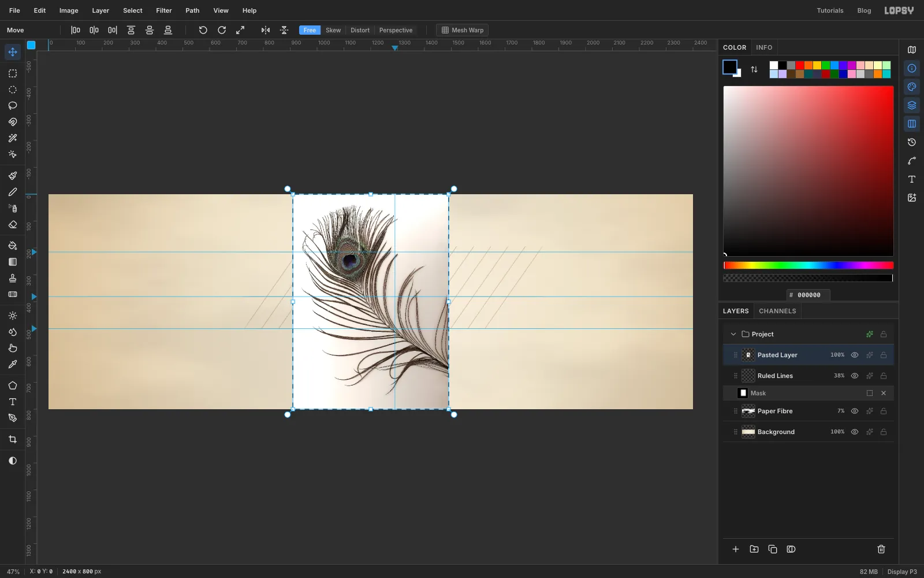The width and height of the screenshot is (924, 578).
Task: Click the hex color input field
Action: pos(808,295)
